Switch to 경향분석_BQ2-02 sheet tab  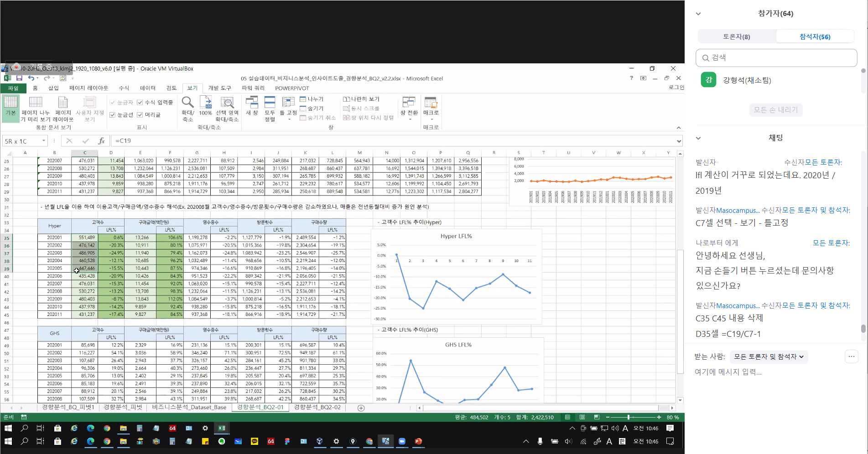tap(317, 408)
